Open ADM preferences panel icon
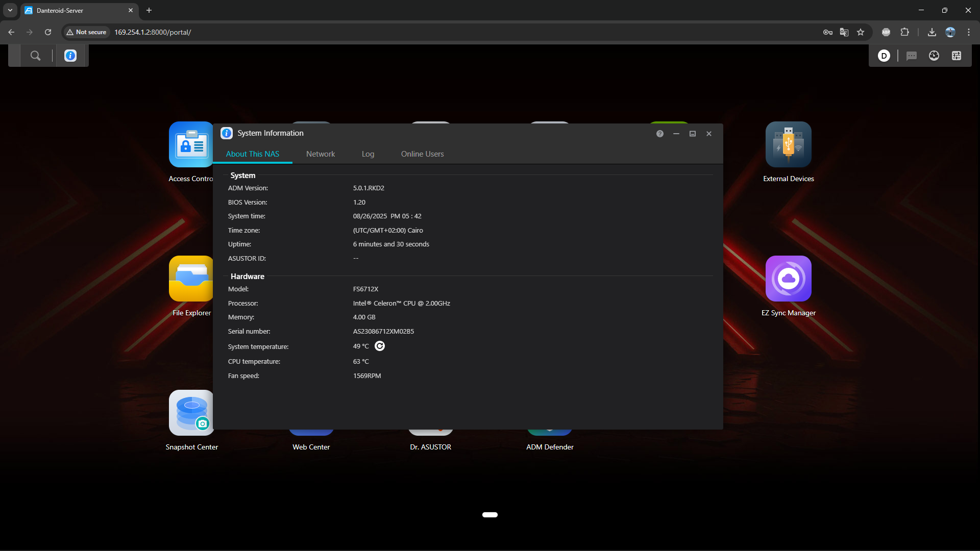 (957, 56)
